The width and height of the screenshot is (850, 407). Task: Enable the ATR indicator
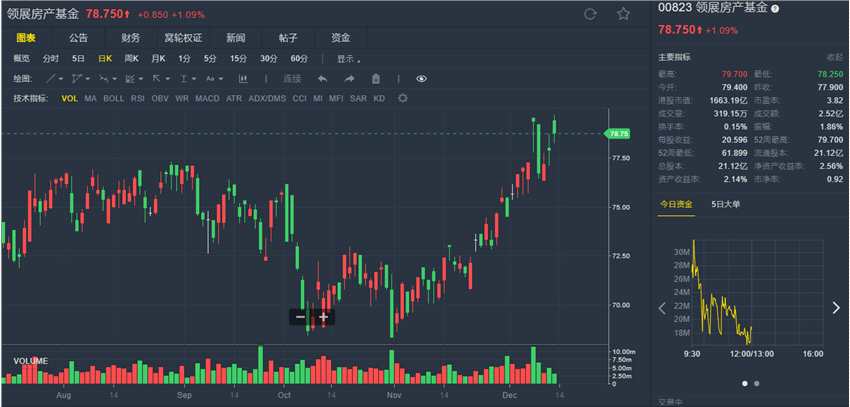234,99
